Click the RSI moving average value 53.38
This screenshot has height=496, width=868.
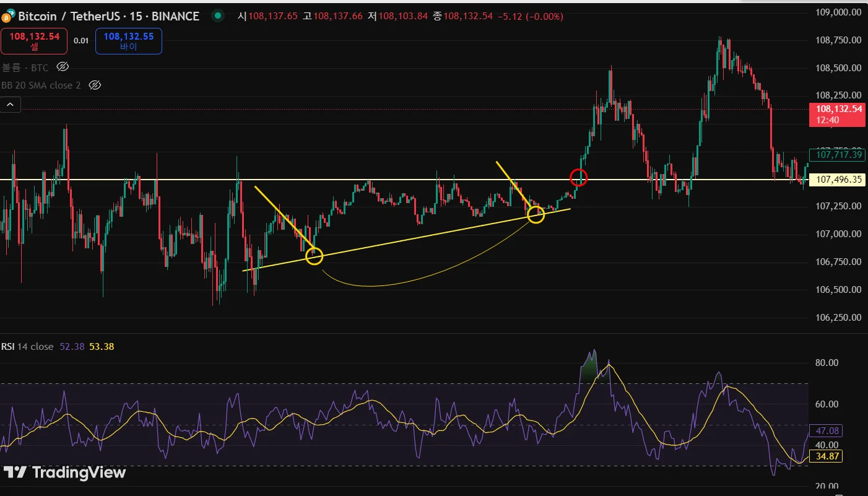(102, 347)
